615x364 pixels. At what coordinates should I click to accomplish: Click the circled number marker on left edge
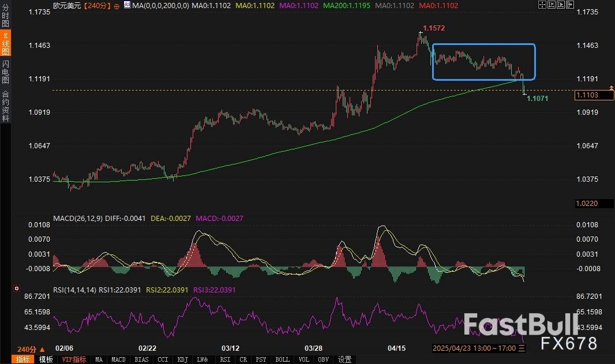(17, 287)
